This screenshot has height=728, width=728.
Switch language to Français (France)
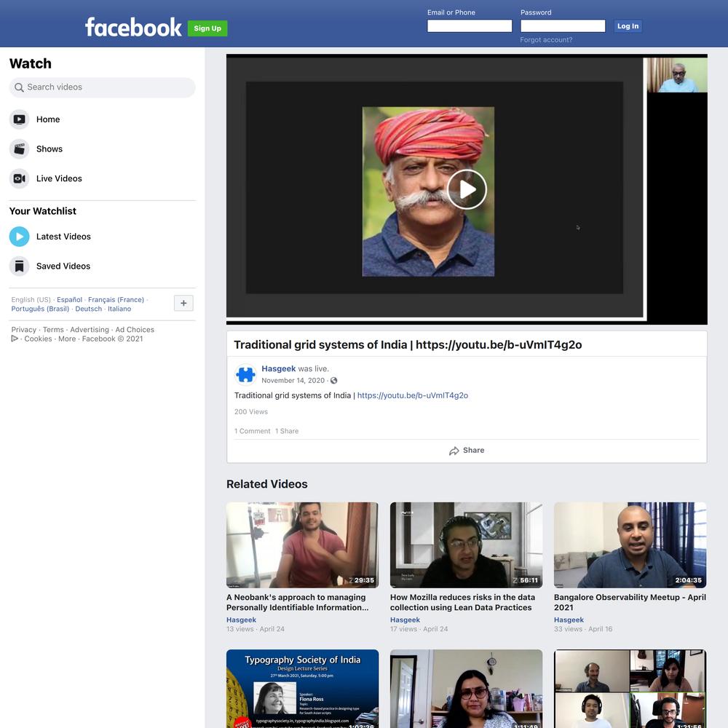tap(116, 300)
